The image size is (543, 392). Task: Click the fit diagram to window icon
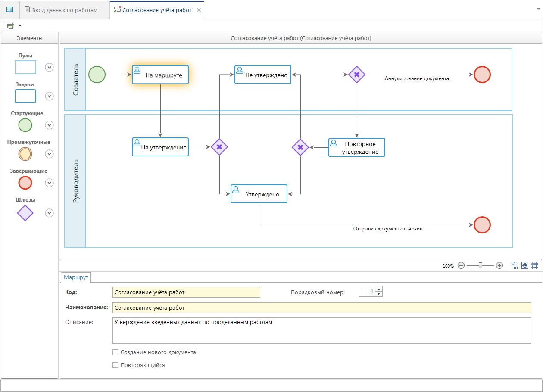point(525,266)
